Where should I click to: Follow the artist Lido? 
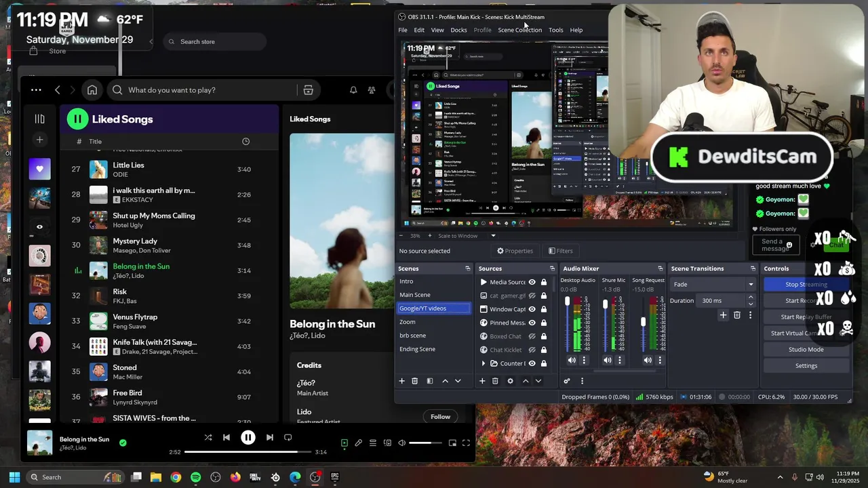[x=440, y=417]
